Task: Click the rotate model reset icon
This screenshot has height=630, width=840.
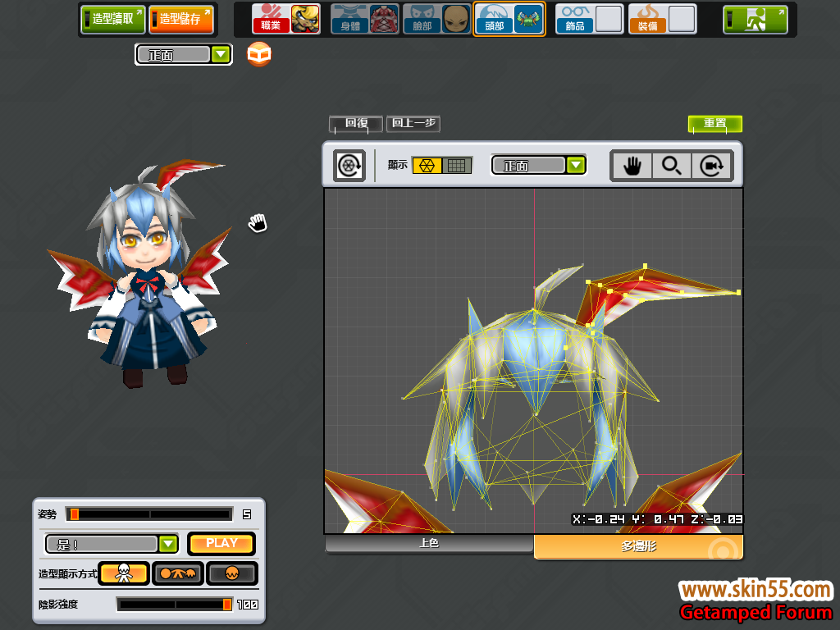Action: click(349, 166)
